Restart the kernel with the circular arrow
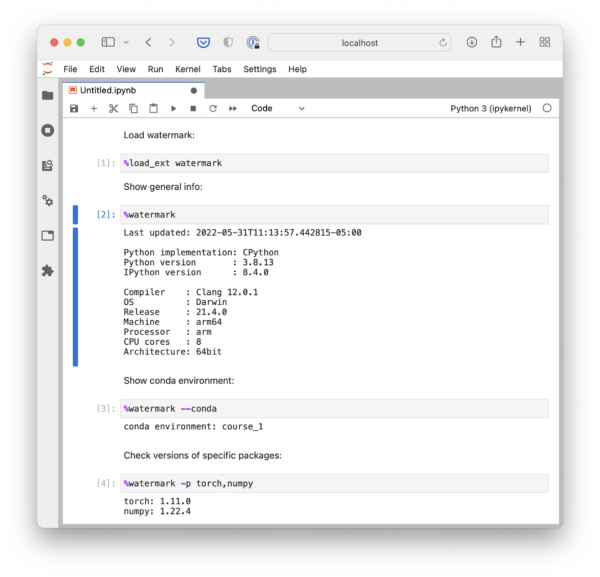The width and height of the screenshot is (600, 577). click(x=212, y=108)
